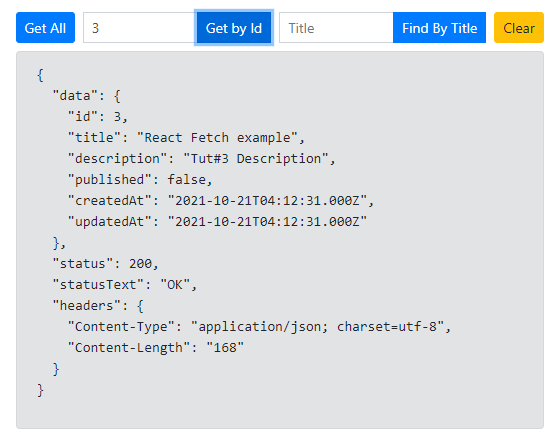Click the "published": false line

140,180
